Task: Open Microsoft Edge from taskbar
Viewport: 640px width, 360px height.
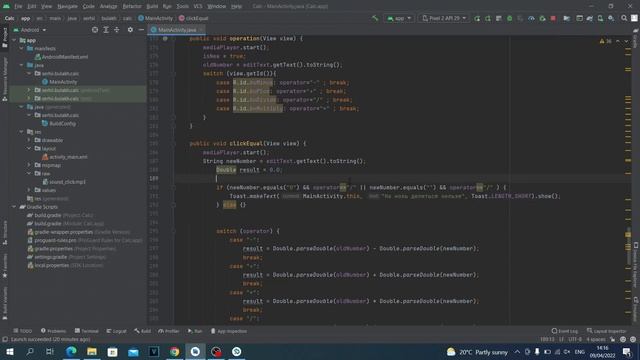Action: point(71,351)
